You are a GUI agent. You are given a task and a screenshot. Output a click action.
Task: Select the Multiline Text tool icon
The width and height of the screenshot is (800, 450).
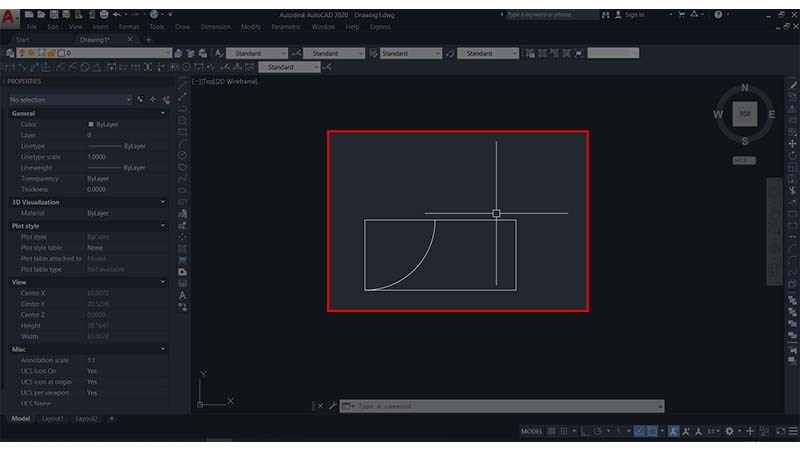[x=183, y=295]
